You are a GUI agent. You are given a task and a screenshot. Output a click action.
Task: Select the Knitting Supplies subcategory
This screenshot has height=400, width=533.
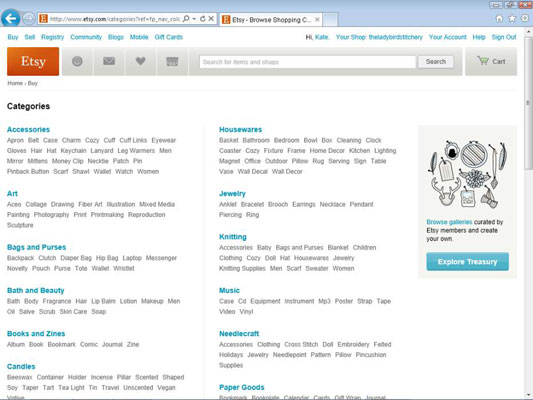242,268
